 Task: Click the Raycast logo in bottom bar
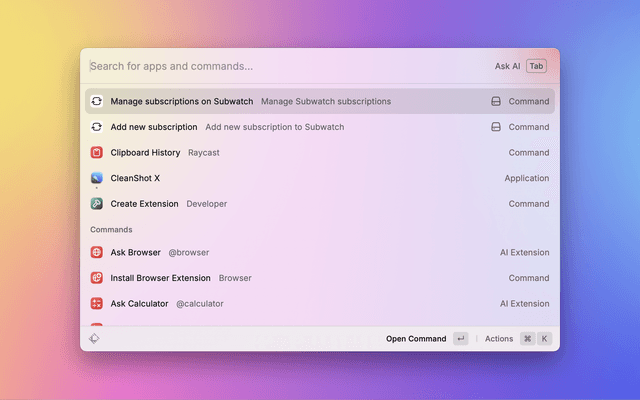[x=94, y=339]
